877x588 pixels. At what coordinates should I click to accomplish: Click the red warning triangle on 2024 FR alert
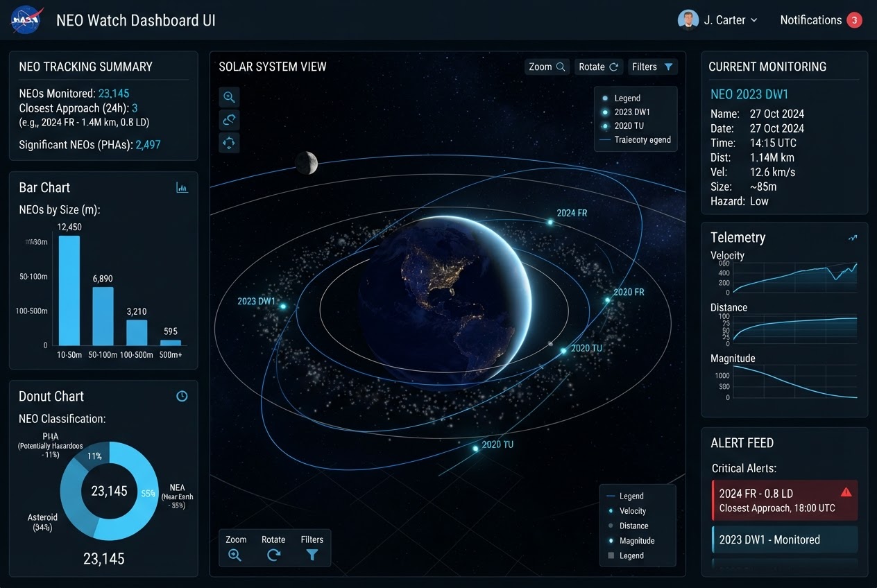click(846, 492)
